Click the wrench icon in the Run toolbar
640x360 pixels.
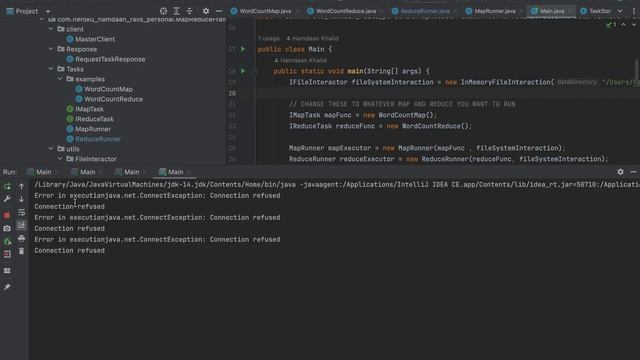click(x=7, y=199)
